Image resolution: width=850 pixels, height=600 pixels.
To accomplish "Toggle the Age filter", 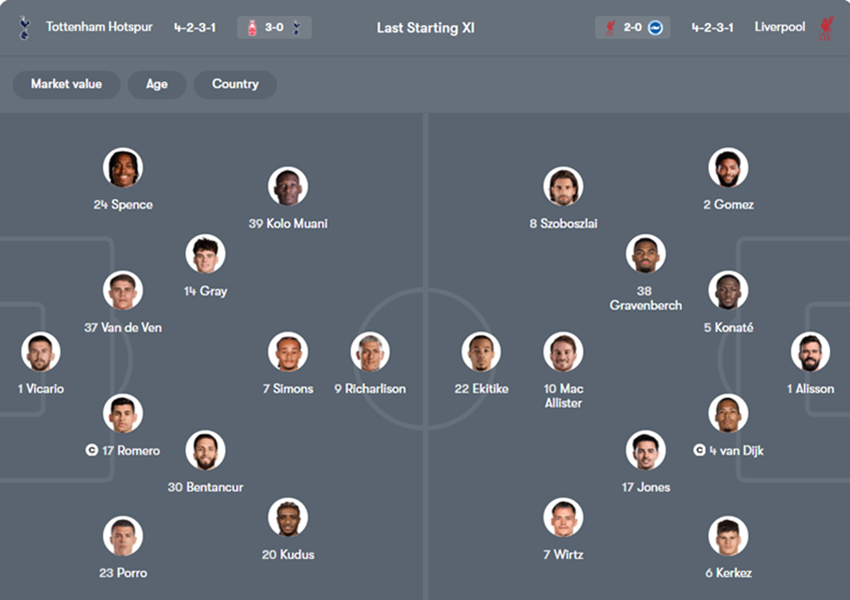I will pos(157,84).
